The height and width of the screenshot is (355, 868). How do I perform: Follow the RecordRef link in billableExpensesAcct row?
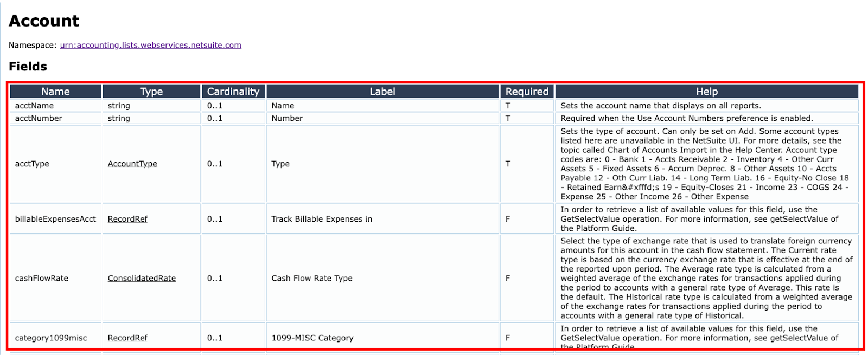pyautogui.click(x=127, y=219)
